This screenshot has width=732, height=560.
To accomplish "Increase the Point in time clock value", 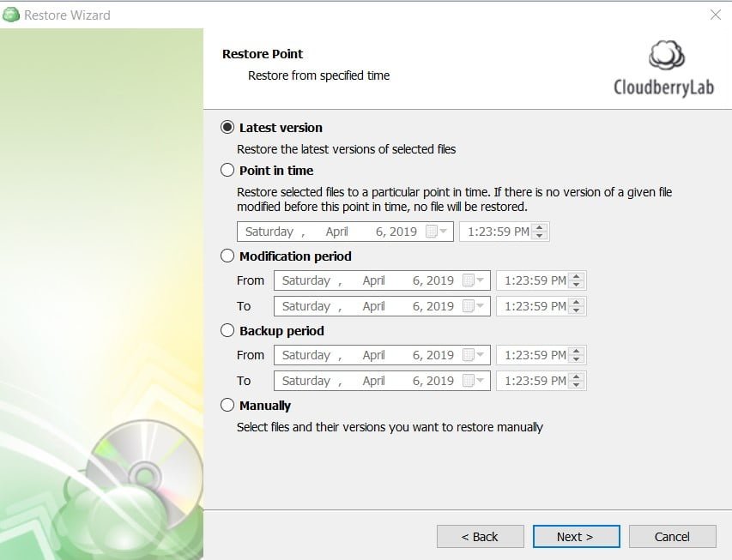I will [540, 227].
